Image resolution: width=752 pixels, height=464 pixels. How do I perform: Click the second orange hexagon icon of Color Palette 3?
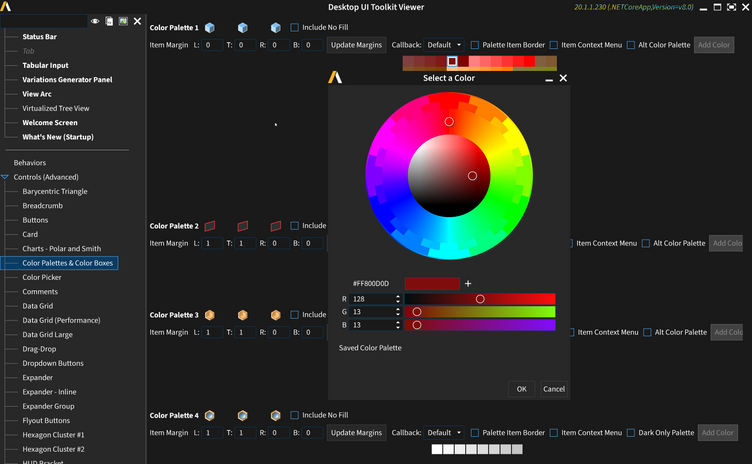243,315
